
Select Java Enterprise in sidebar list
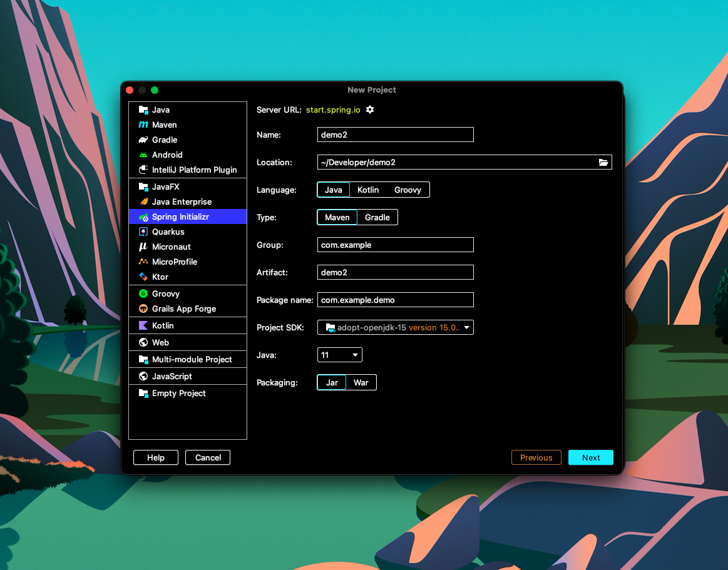[188, 202]
